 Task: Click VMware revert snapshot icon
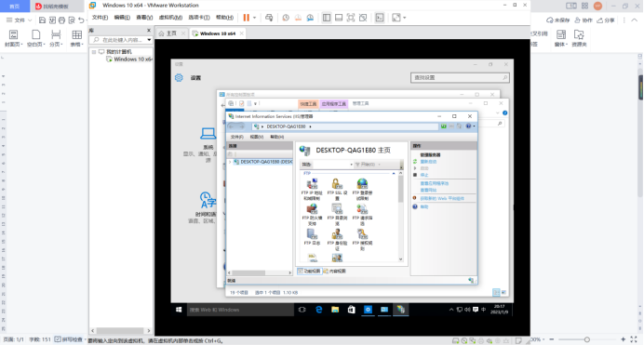click(x=298, y=18)
